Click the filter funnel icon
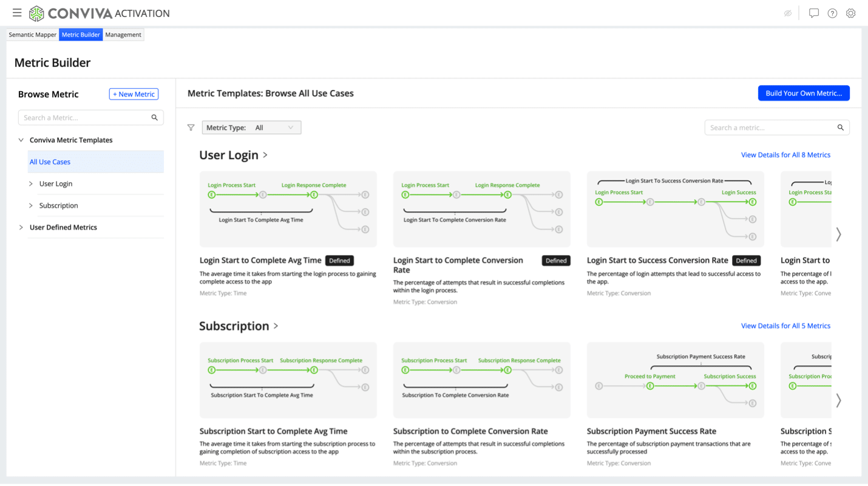Viewport: 868px width, 486px height. click(191, 128)
